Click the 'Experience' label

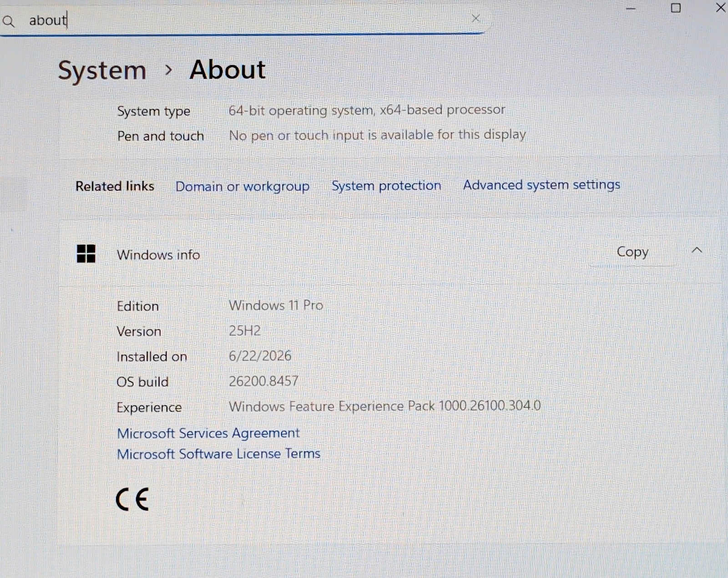point(149,407)
